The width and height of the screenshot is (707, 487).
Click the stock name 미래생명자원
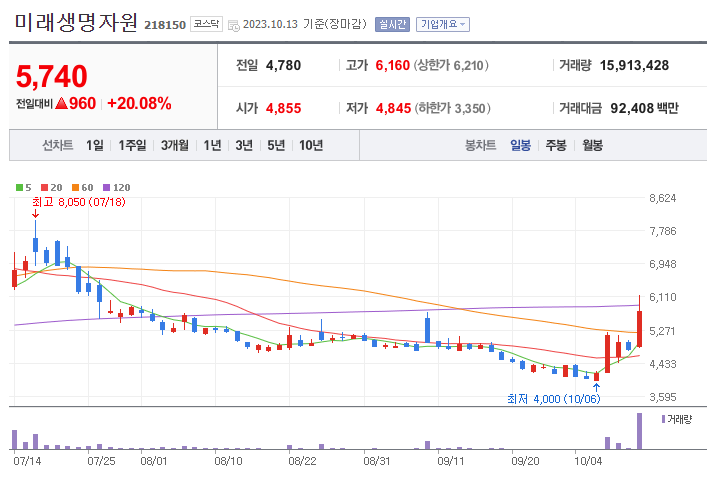(76, 22)
